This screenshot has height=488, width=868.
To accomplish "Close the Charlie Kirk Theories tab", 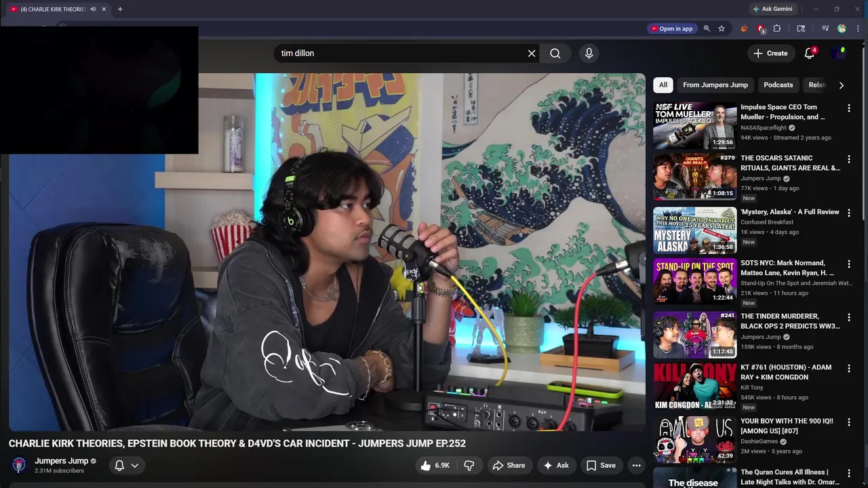I will [x=104, y=9].
